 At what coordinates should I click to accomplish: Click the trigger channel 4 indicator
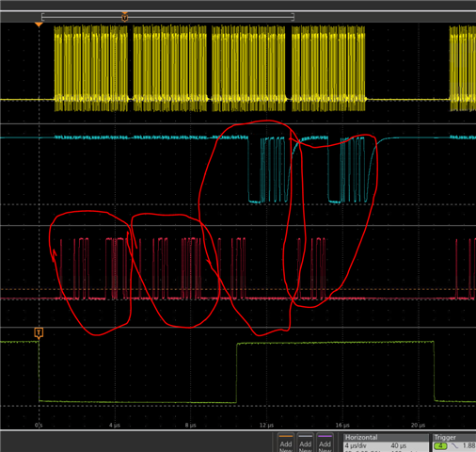point(440,446)
